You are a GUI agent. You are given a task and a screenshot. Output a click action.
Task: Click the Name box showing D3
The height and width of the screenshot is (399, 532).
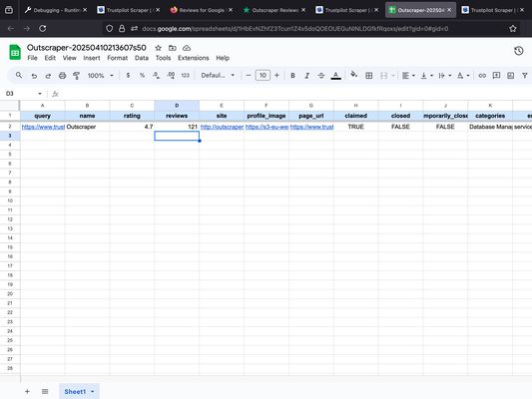point(20,94)
